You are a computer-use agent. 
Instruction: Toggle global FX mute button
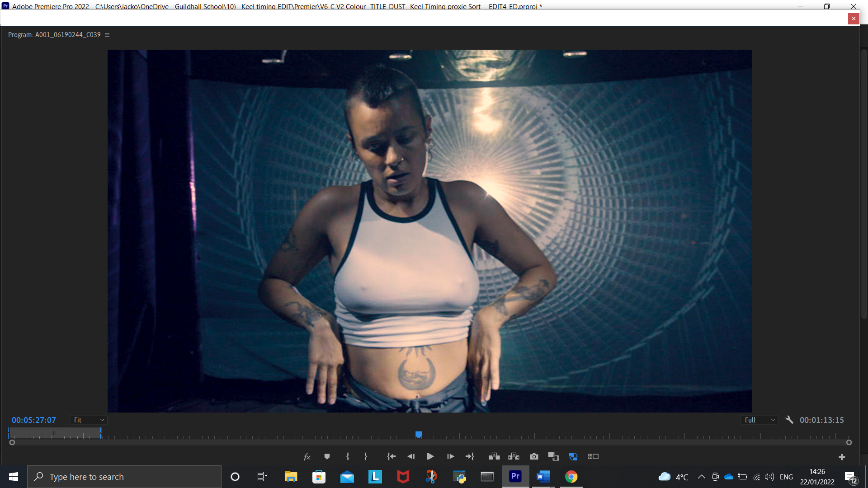coord(307,457)
